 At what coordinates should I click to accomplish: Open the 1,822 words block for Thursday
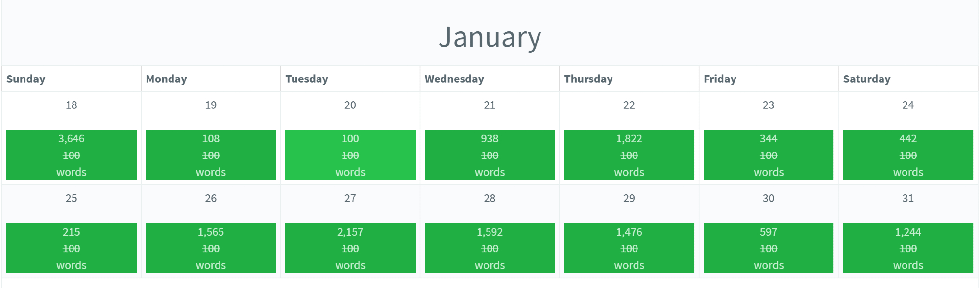pos(629,155)
